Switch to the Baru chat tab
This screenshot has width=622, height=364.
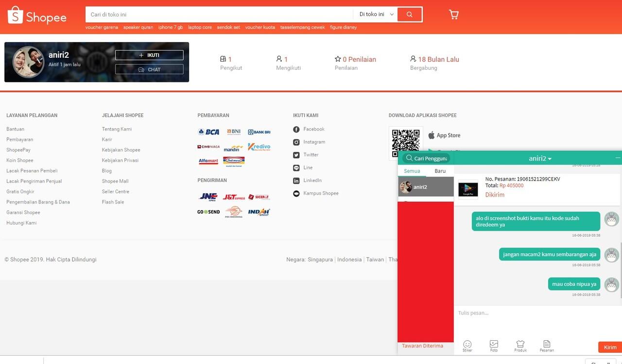[440, 171]
